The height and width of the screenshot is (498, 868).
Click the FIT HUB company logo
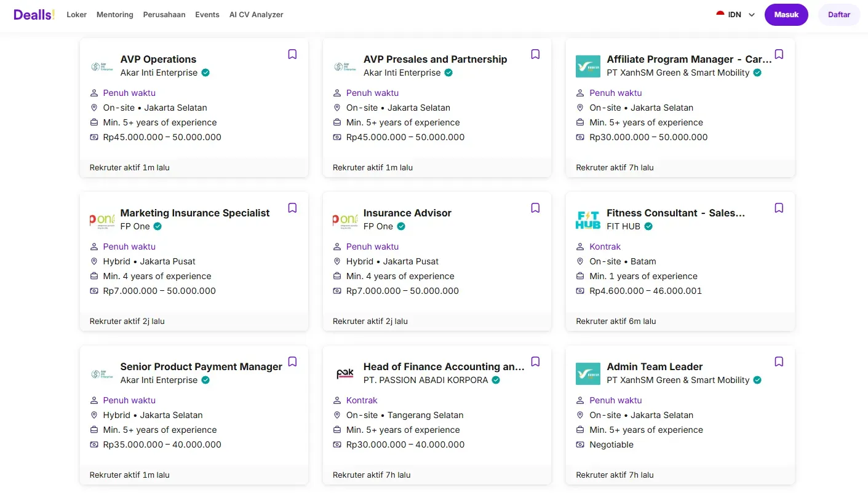click(x=588, y=220)
